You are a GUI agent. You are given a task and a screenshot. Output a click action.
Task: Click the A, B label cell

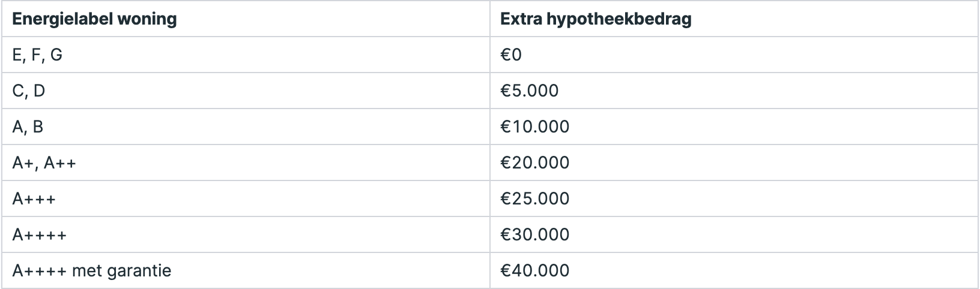pyautogui.click(x=245, y=127)
